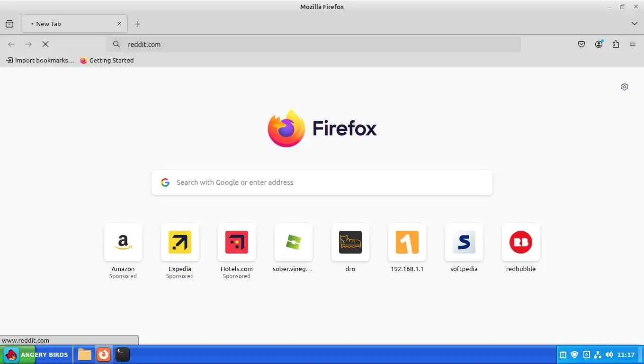The width and height of the screenshot is (644, 364).
Task: Focus the Search with Google box
Action: 322,182
